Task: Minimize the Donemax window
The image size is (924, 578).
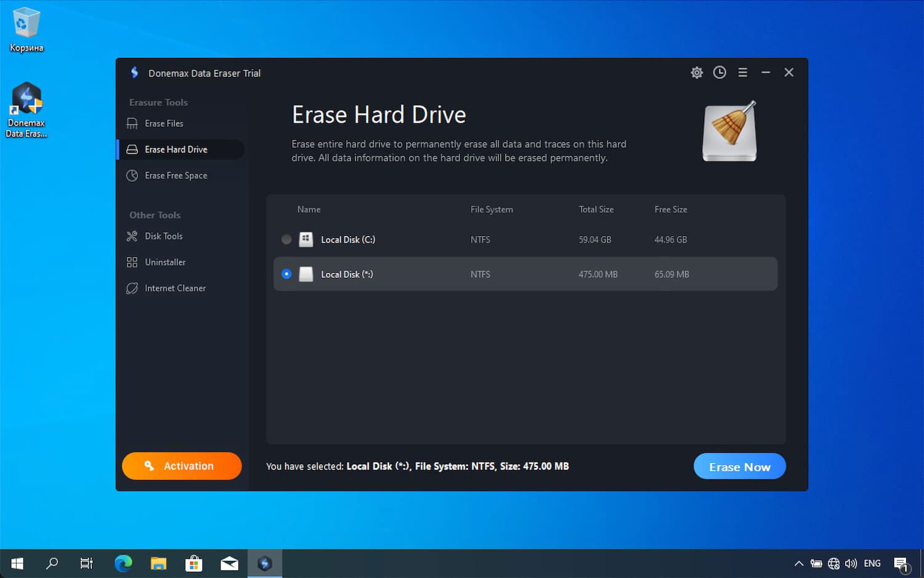Action: (x=766, y=73)
